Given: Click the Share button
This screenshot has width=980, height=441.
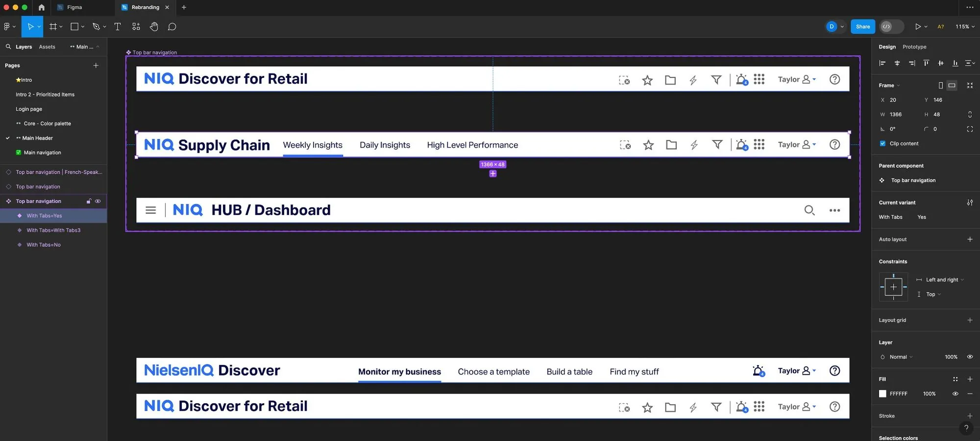Looking at the screenshot, I should [x=863, y=26].
